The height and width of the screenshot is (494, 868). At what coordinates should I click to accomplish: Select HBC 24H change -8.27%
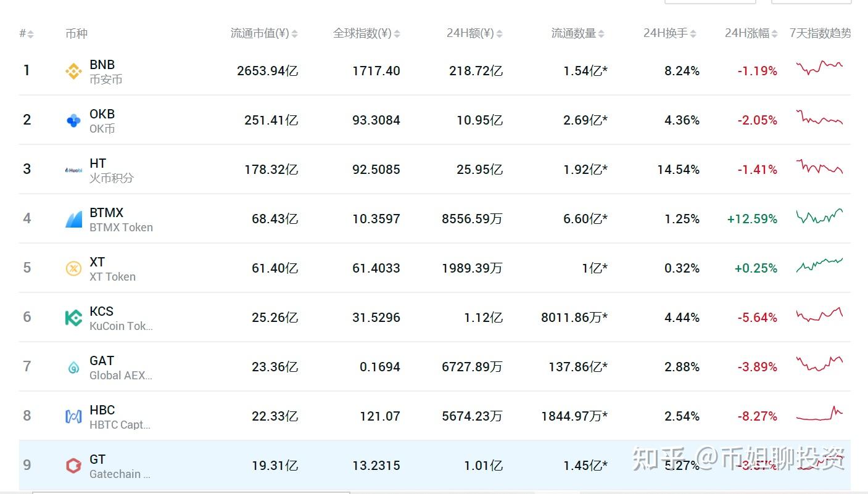click(x=757, y=416)
